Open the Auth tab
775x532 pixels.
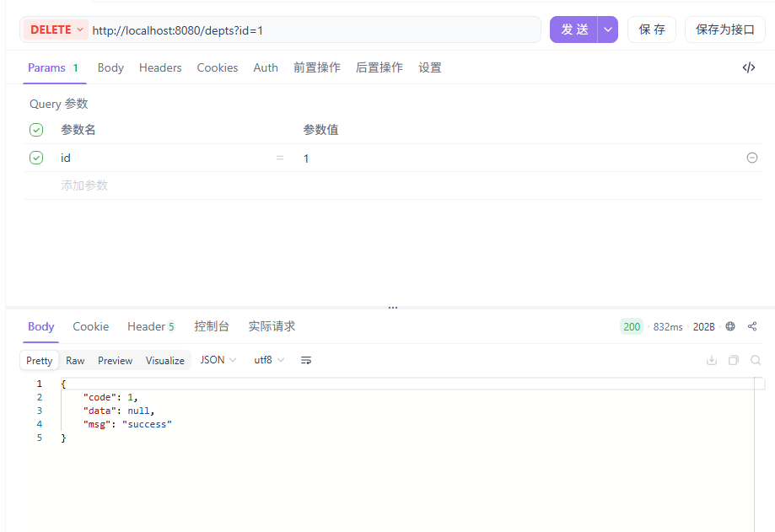266,67
